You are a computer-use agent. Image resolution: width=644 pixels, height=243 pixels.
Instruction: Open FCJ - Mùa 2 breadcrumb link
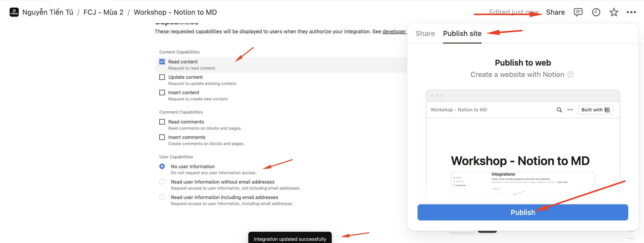[x=103, y=12]
